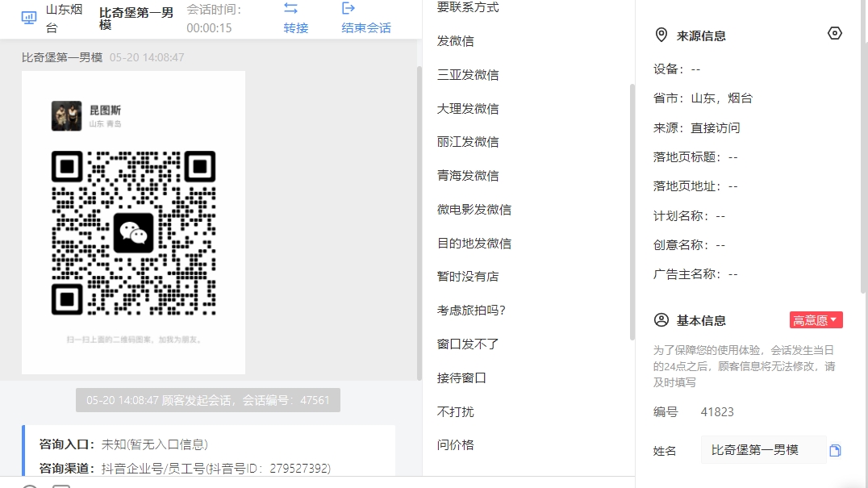Click the 省市: 山东, 烟台 row
The width and height of the screenshot is (868, 488).
(x=703, y=98)
